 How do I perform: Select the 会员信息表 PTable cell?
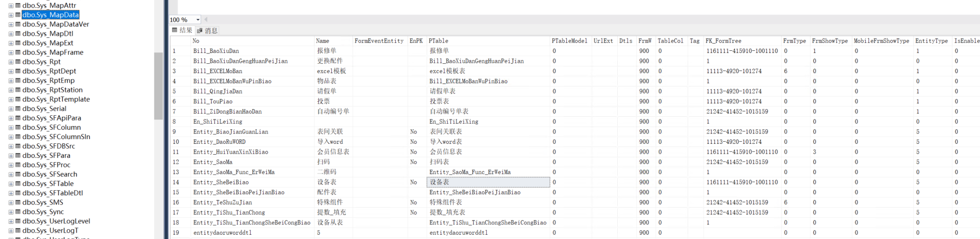(x=488, y=152)
